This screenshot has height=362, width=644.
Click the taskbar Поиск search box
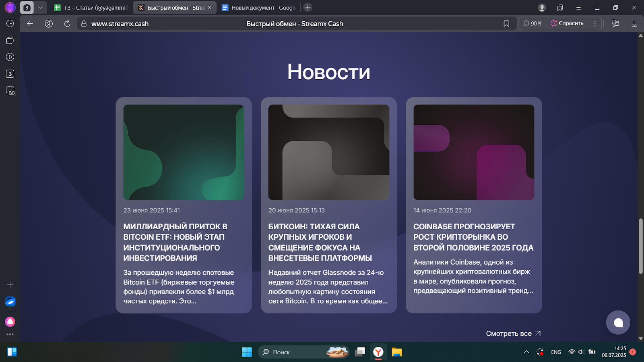[303, 352]
